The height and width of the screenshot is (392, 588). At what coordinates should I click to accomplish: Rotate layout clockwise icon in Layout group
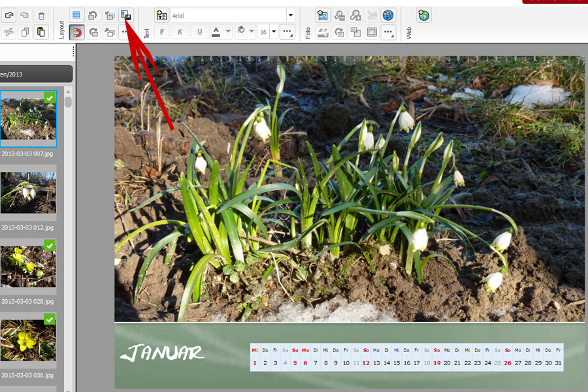pos(93,32)
